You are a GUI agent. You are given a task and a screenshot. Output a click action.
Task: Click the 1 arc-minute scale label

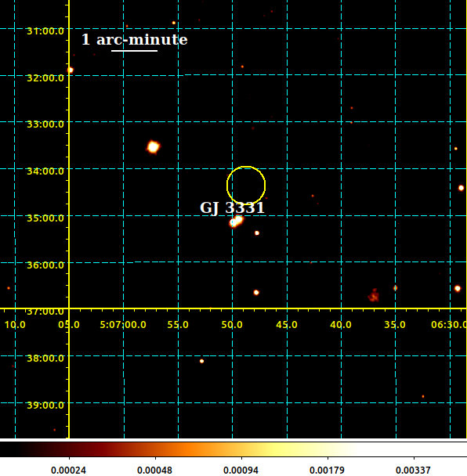point(134,40)
